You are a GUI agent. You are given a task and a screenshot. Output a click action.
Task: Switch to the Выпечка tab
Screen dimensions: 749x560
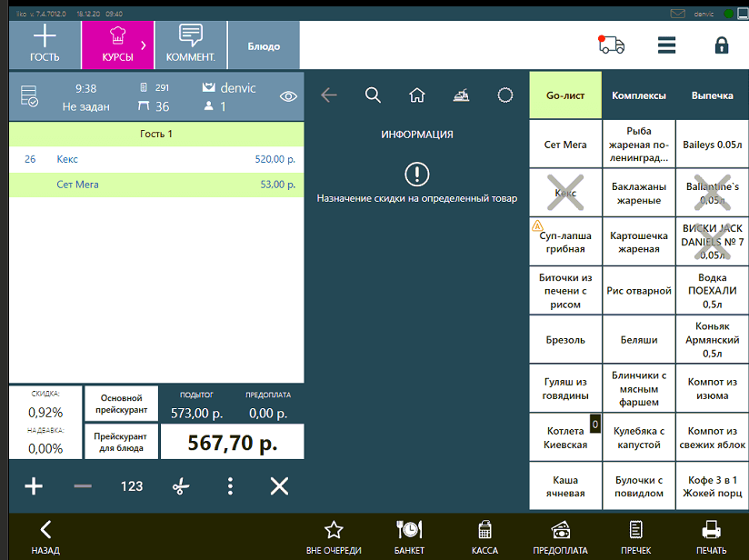point(712,95)
